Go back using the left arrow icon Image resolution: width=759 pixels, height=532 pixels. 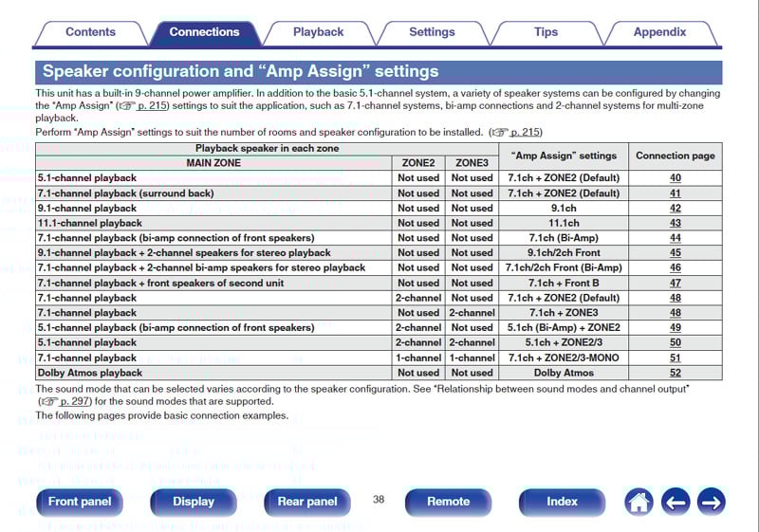[675, 502]
